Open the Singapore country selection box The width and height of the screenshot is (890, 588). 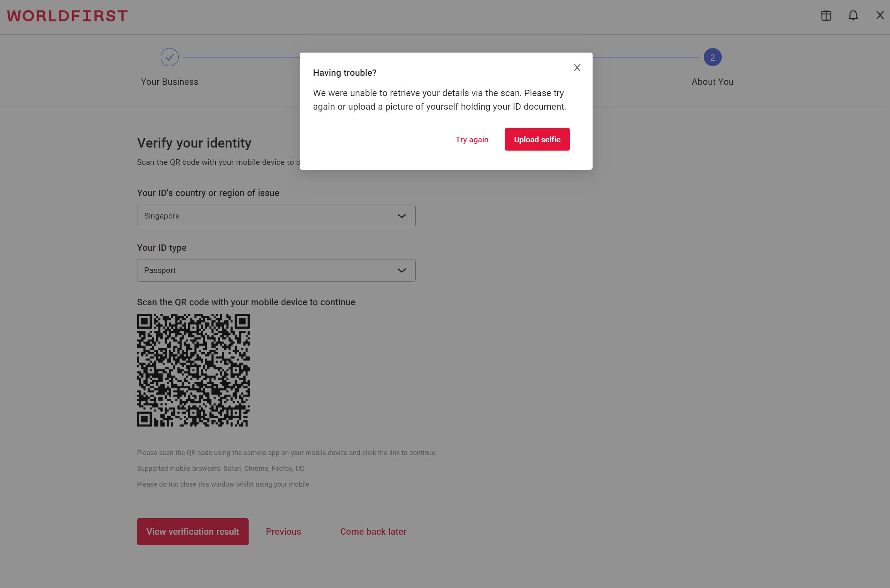pos(263,216)
